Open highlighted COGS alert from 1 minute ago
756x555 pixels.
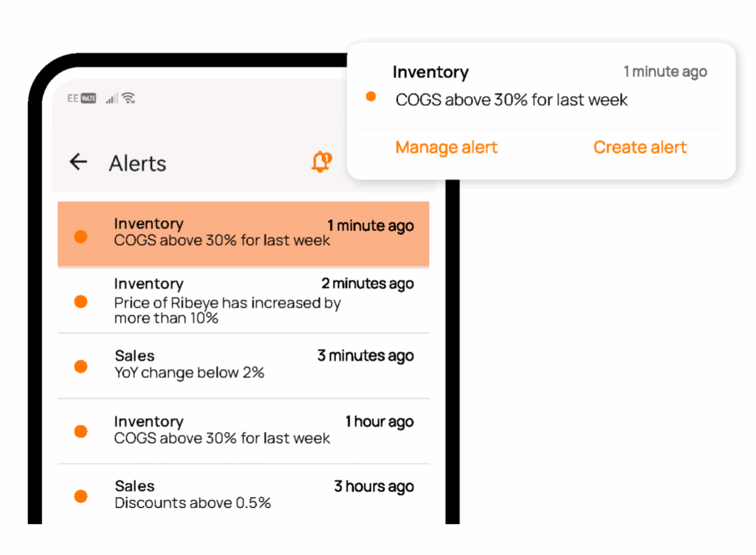coord(244,233)
